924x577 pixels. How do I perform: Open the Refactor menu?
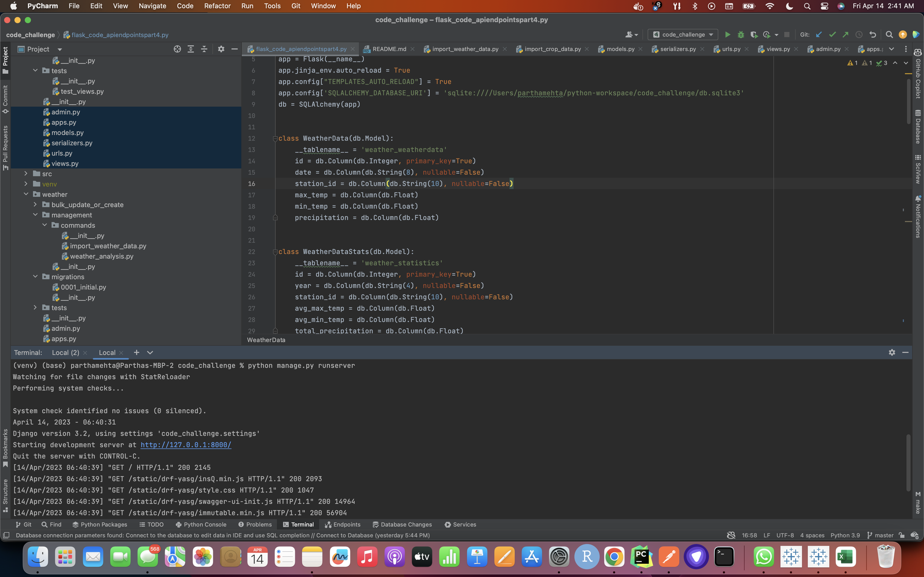point(217,6)
